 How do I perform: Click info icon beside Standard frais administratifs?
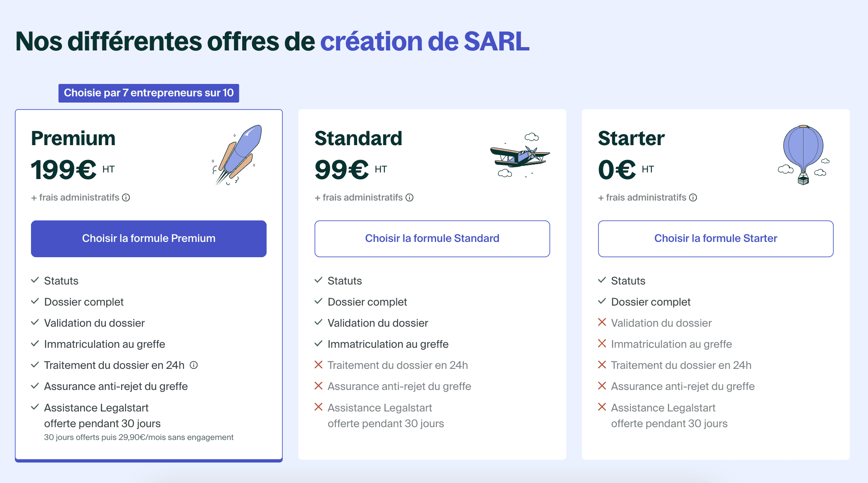pyautogui.click(x=410, y=198)
